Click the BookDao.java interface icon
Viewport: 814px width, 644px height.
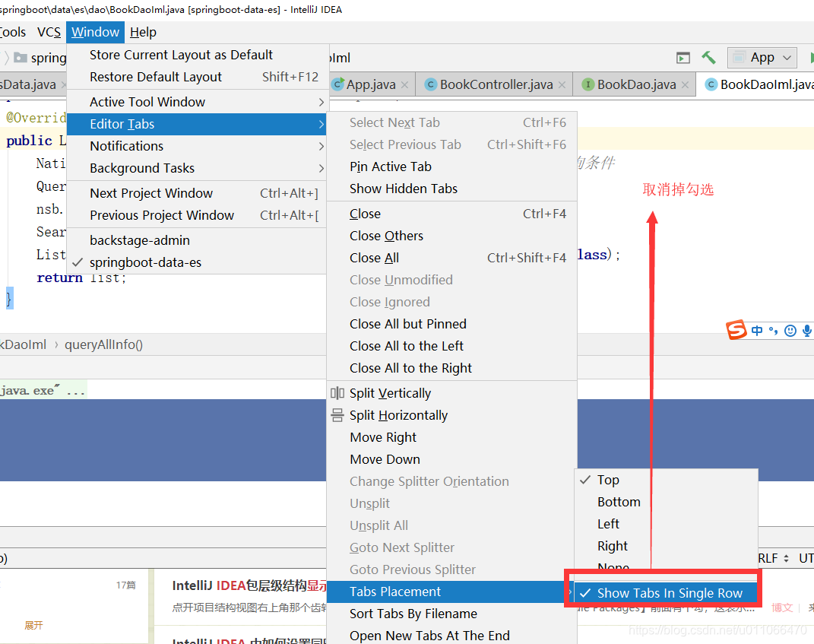click(588, 84)
